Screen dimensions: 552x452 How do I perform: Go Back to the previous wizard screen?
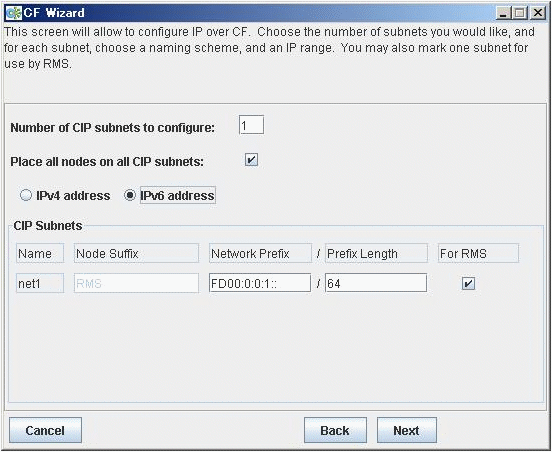coord(335,430)
